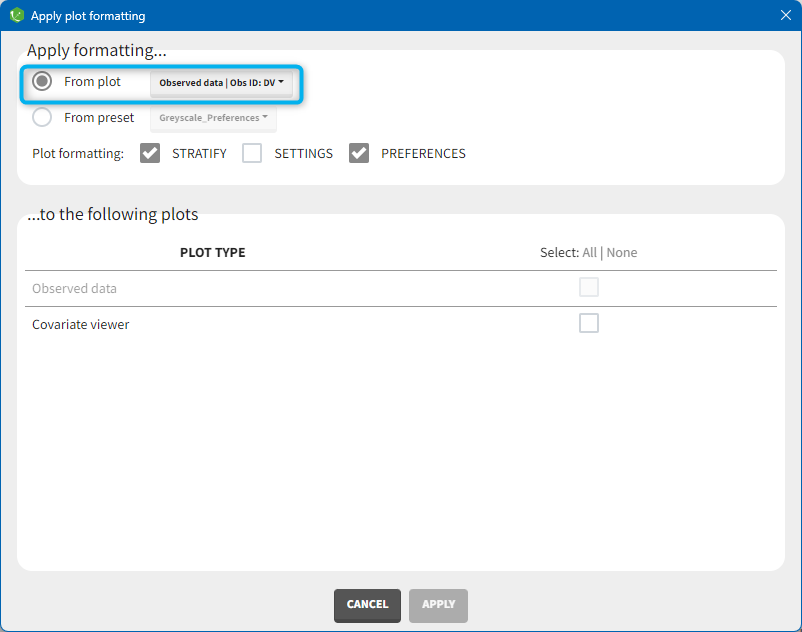Click the PLOT TYPE column header
The width and height of the screenshot is (802, 632).
pos(212,252)
